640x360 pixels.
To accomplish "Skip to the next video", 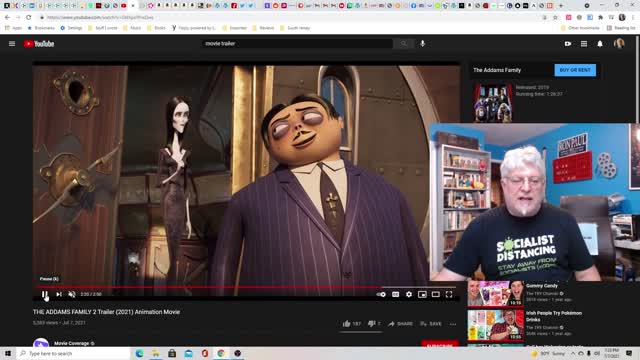I will click(x=59, y=294).
